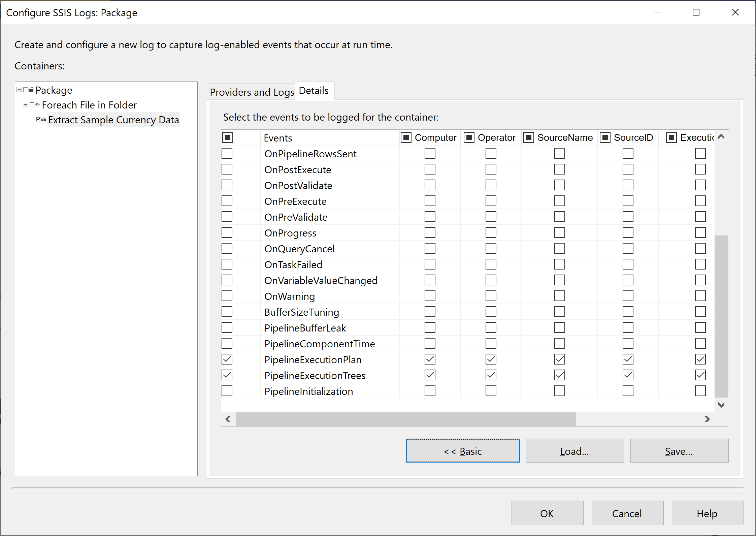
Task: Click the Foreach loop container icon
Action: [x=37, y=104]
